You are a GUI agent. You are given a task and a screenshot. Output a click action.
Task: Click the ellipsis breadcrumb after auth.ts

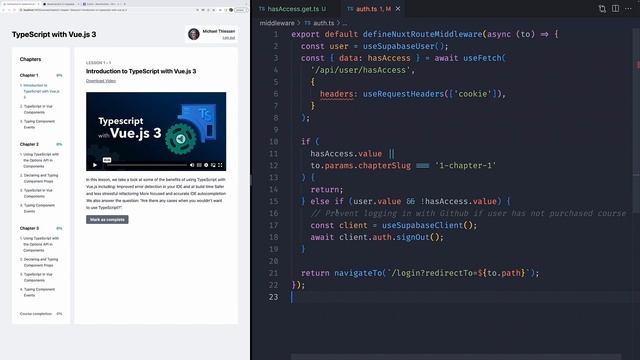pos(345,24)
